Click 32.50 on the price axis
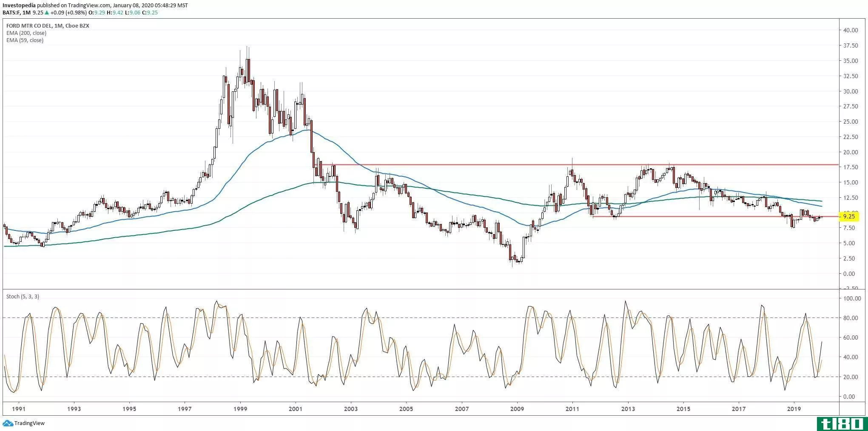The width and height of the screenshot is (868, 431). click(x=850, y=76)
